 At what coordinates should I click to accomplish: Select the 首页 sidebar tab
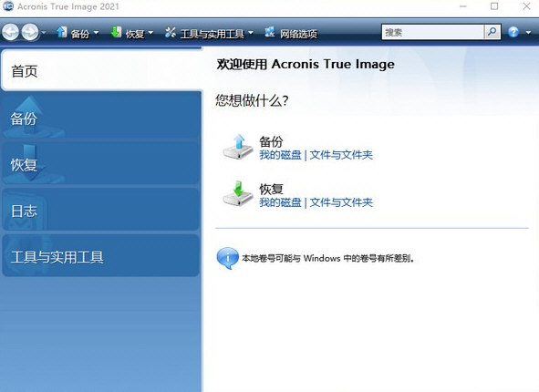102,70
